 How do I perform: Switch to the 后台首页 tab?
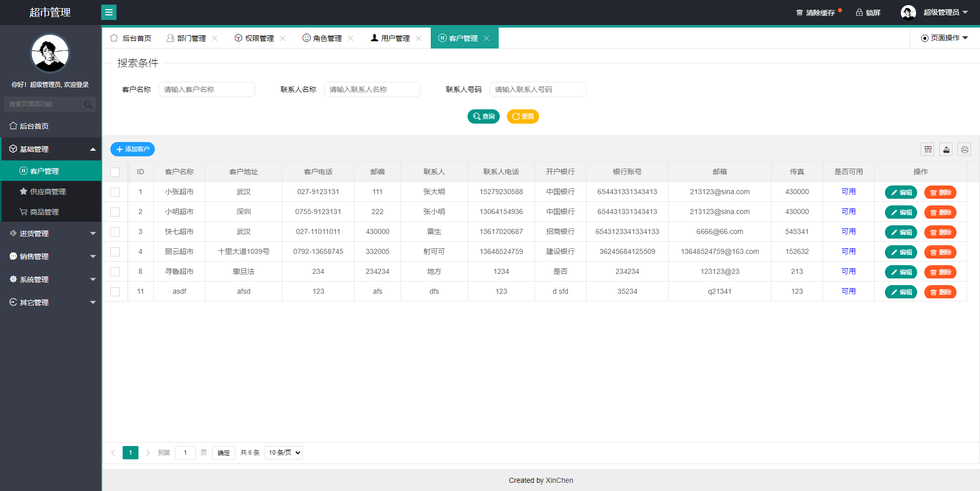click(x=131, y=38)
